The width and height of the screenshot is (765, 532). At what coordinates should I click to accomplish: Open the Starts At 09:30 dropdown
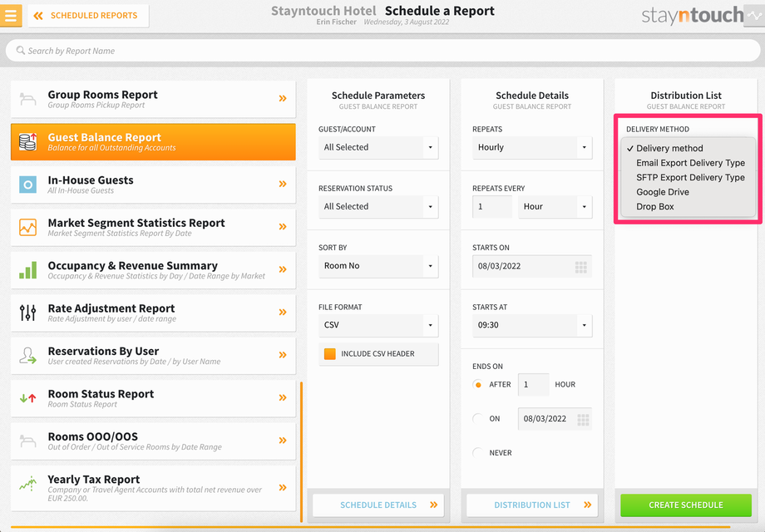[x=532, y=325]
